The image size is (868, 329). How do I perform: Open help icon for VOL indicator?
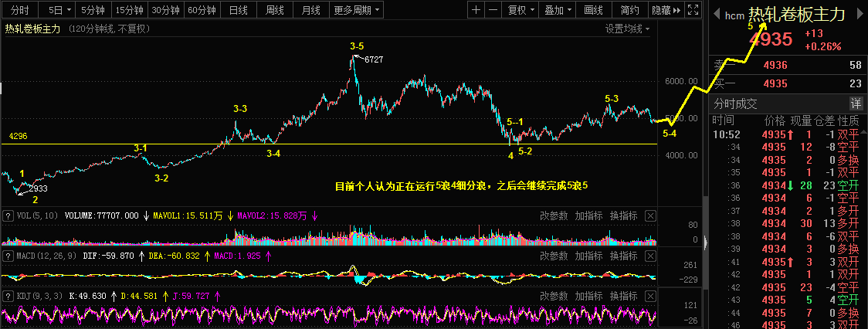pyautogui.click(x=8, y=215)
